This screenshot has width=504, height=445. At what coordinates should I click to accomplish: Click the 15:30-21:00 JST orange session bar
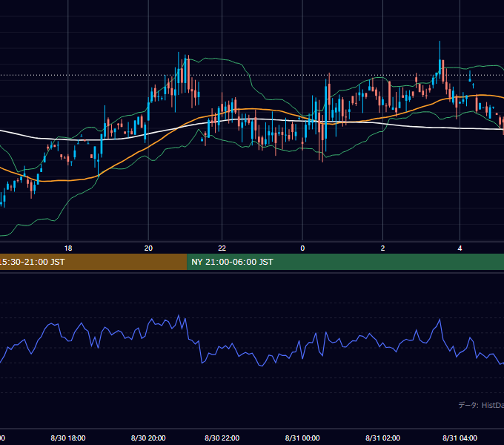(93, 262)
